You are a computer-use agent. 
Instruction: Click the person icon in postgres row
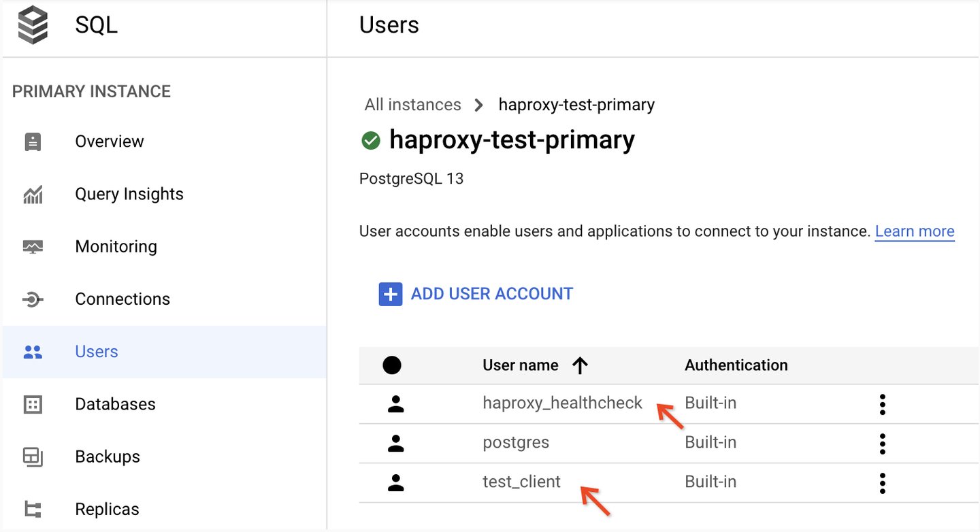[395, 444]
